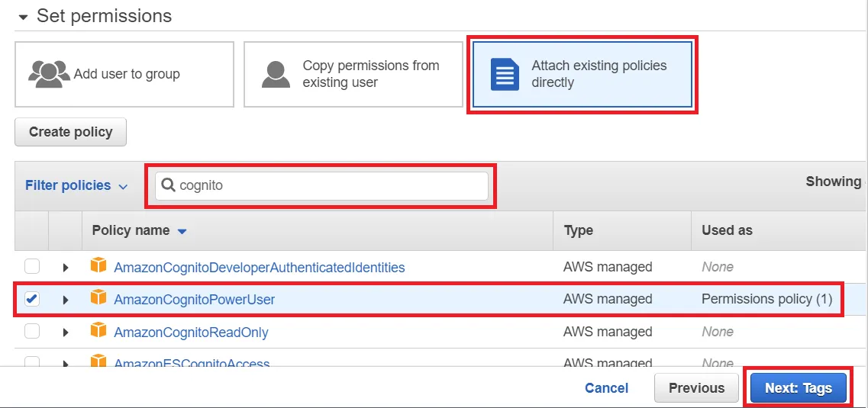868x408 pixels.
Task: Click the search magnifier icon in filter box
Action: coord(168,185)
